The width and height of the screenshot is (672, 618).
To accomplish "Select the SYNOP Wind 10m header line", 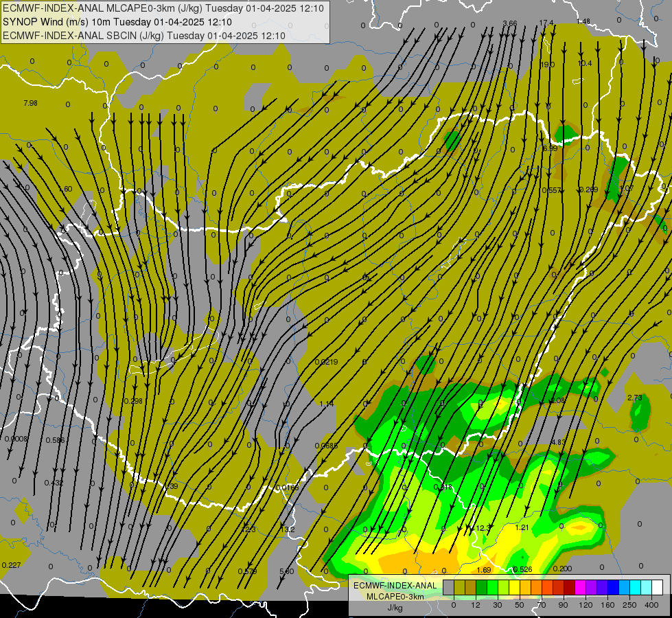I will [x=117, y=22].
